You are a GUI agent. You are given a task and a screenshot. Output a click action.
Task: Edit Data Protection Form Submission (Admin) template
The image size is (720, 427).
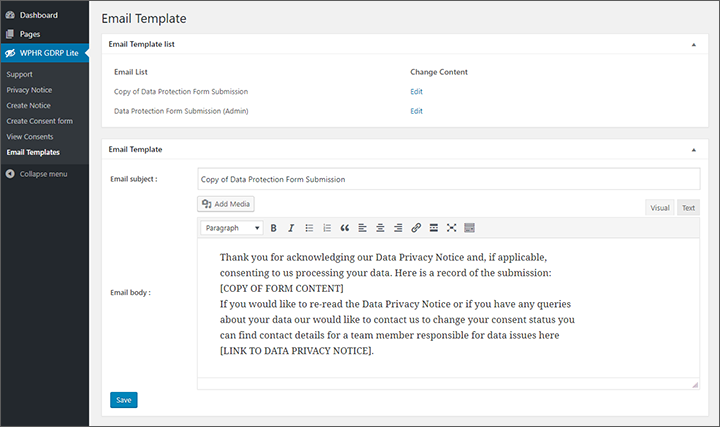(x=416, y=111)
